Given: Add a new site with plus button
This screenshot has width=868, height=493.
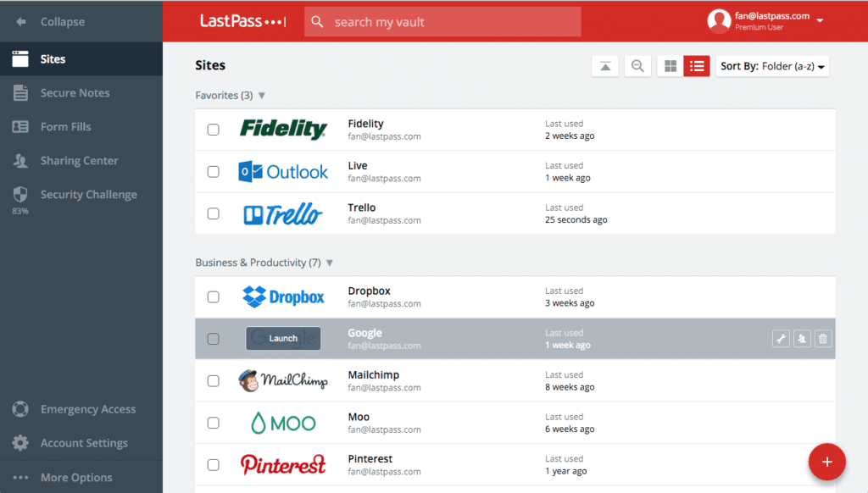Looking at the screenshot, I should click(827, 462).
